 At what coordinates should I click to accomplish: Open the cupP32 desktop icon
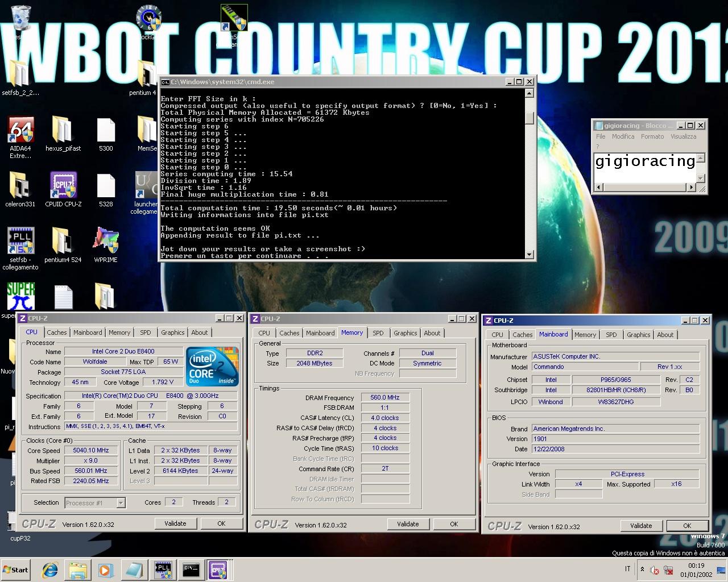coord(20,526)
